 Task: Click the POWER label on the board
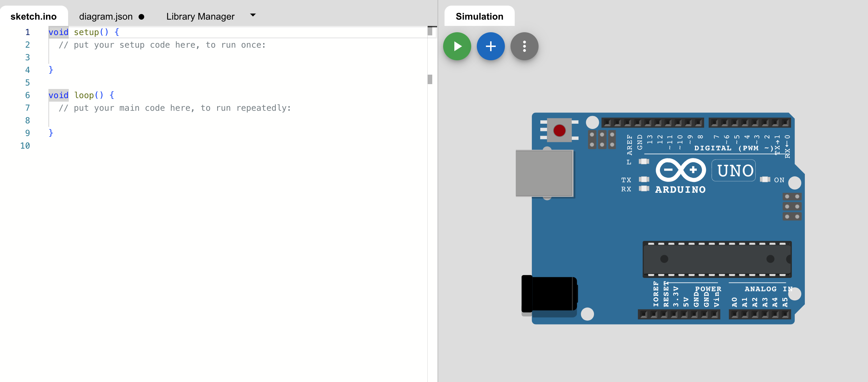[x=708, y=289]
